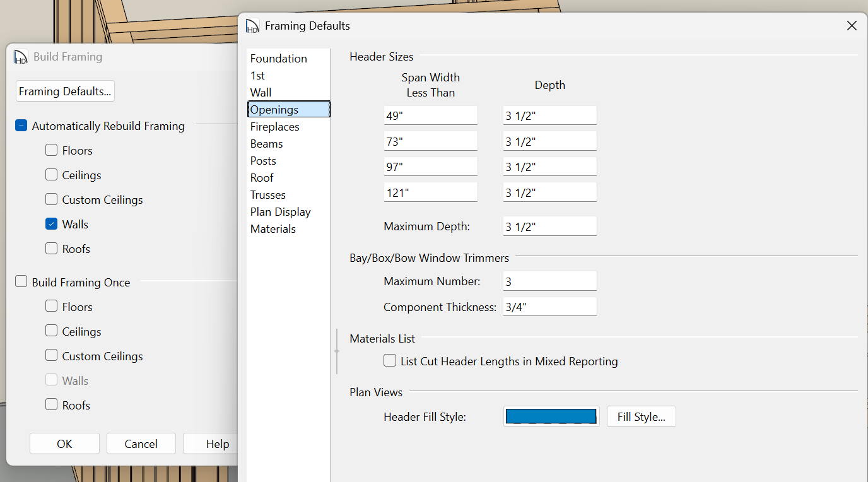The image size is (868, 482).
Task: Check the Build Framing Once checkbox
Action: (x=21, y=282)
